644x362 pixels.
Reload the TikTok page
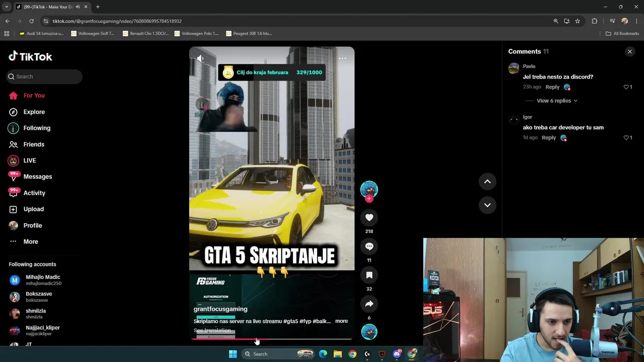click(31, 21)
